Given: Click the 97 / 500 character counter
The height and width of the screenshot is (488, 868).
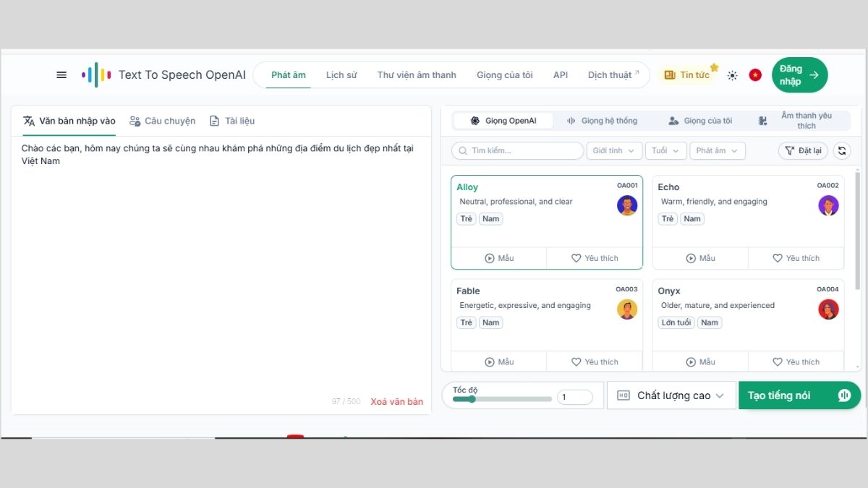Looking at the screenshot, I should pyautogui.click(x=346, y=401).
